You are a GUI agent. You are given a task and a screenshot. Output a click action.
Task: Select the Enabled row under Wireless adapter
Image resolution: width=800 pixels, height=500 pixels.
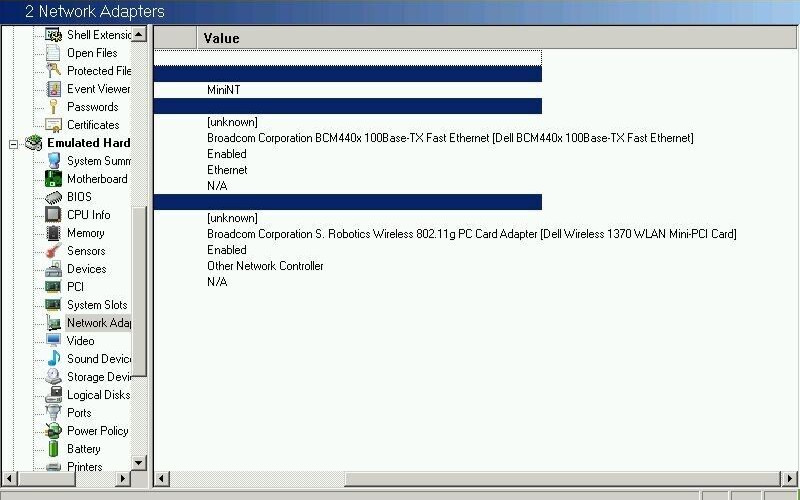click(x=227, y=249)
